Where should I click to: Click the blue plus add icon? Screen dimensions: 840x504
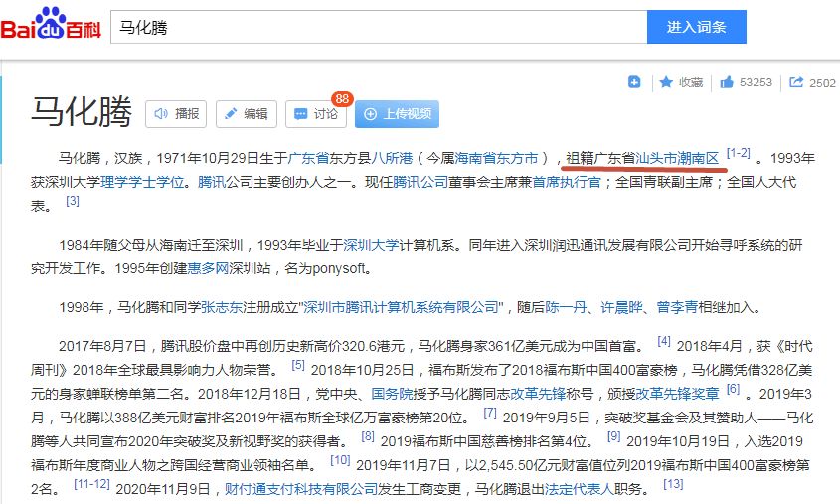point(634,82)
